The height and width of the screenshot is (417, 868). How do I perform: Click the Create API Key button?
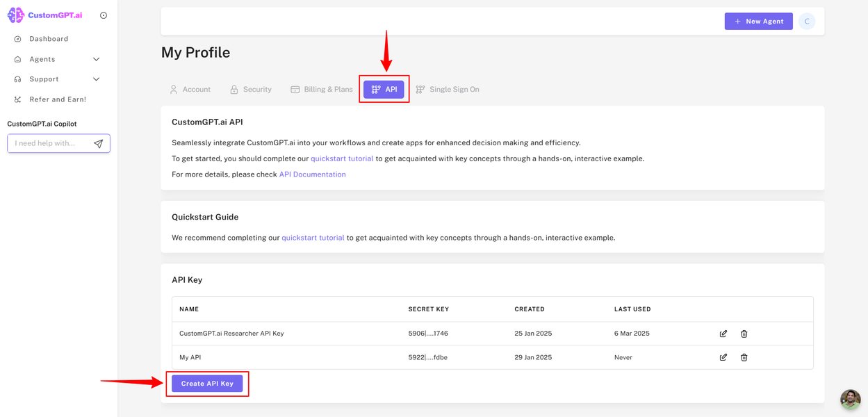(207, 384)
